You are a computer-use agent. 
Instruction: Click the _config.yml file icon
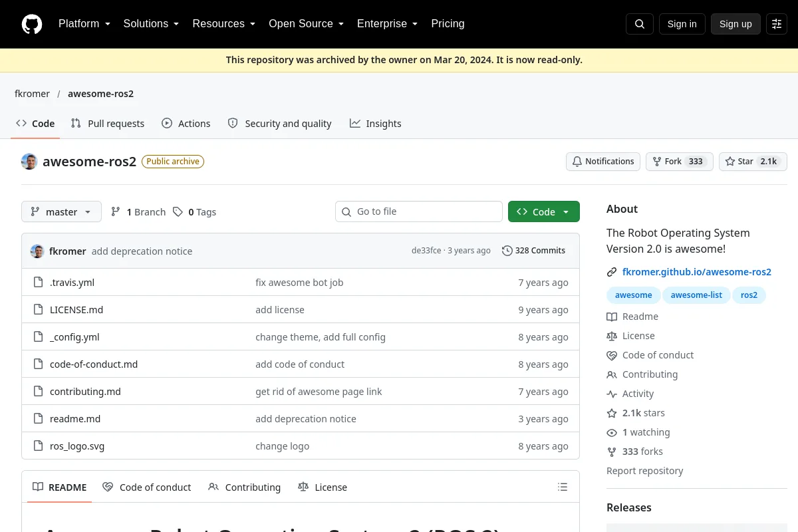pyautogui.click(x=39, y=337)
